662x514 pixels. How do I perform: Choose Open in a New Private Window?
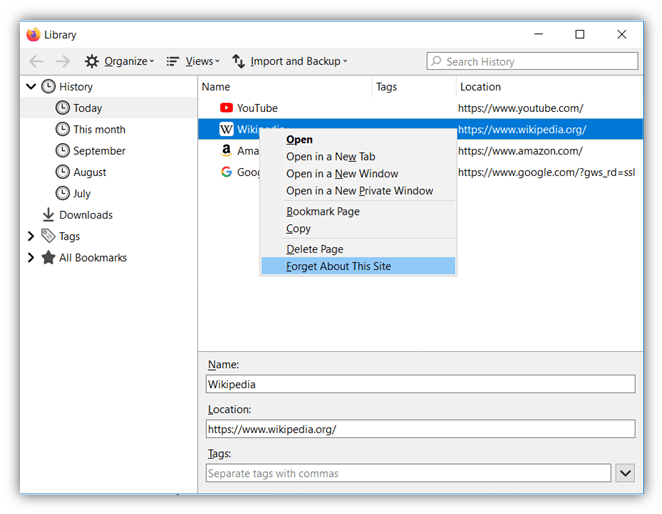pos(358,191)
